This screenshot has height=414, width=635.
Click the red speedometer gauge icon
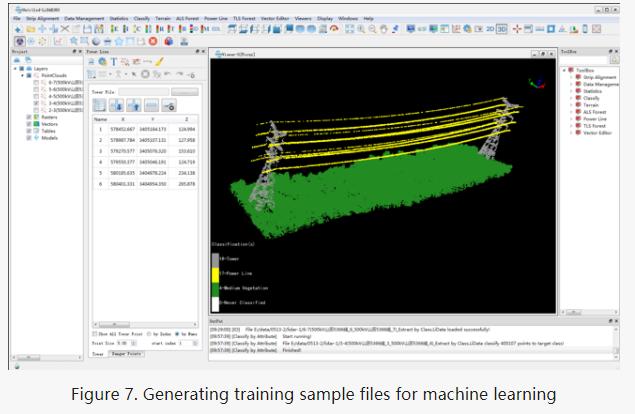(x=334, y=29)
